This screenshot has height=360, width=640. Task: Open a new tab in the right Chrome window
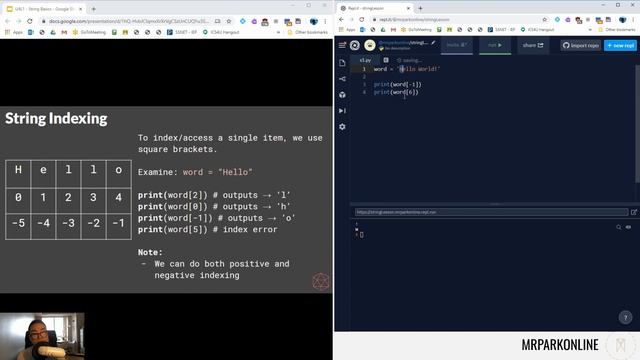[420, 8]
